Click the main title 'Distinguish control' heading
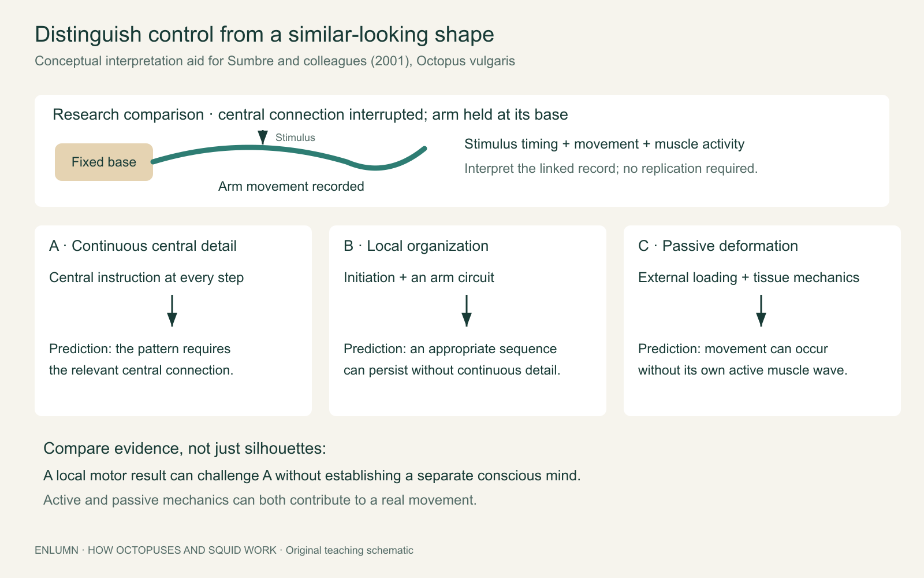Screen dimensions: 924x578 (x=264, y=35)
